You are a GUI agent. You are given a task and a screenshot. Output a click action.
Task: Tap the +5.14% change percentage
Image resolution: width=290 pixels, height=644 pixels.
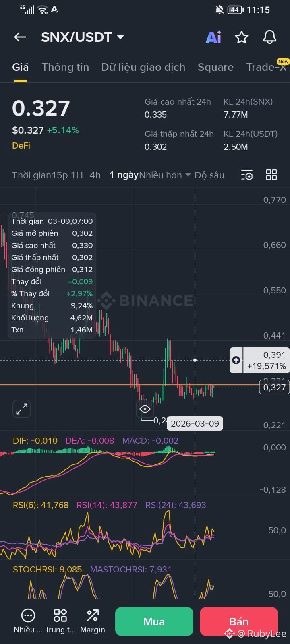click(x=63, y=130)
